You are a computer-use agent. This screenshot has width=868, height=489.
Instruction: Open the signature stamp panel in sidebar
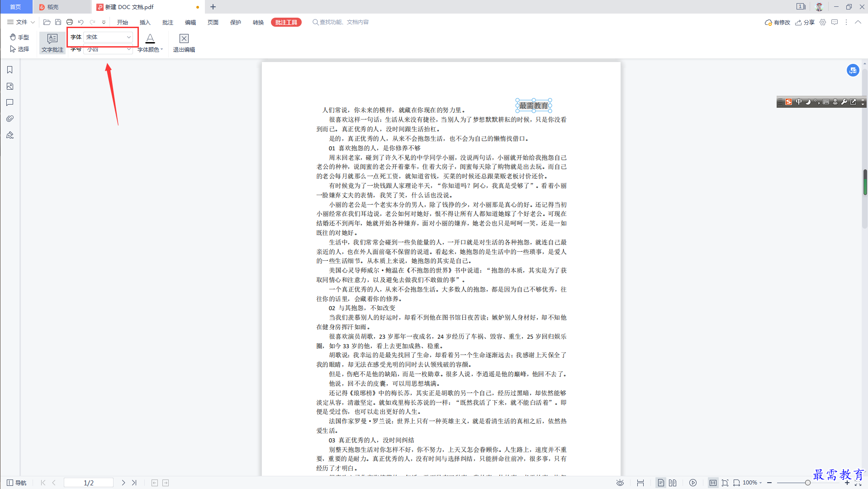(x=9, y=135)
